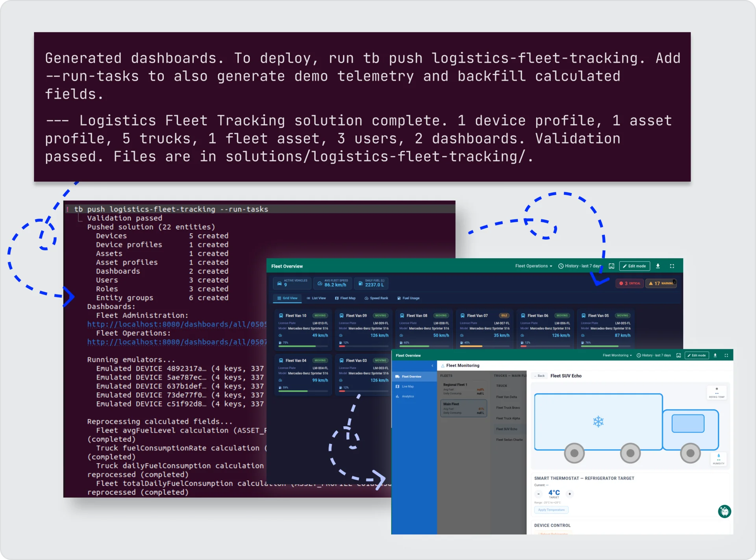Open Fleet Operations localhost link in terminal

coord(177,342)
